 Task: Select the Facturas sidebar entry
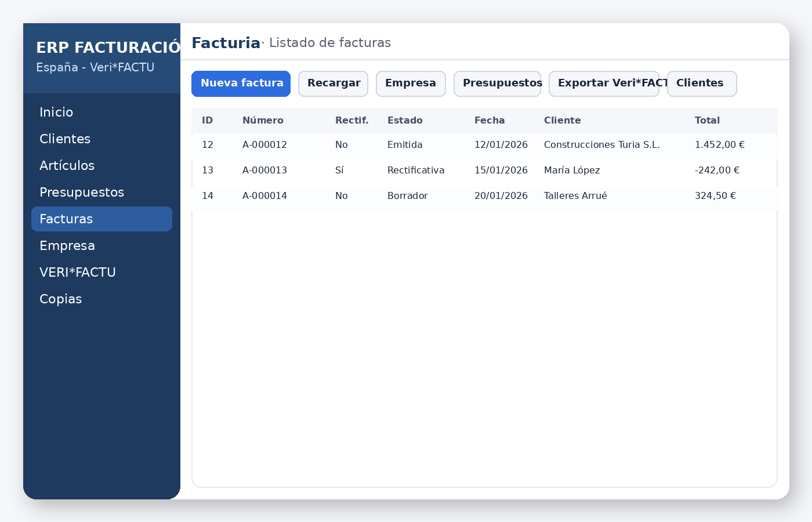pyautogui.click(x=66, y=219)
